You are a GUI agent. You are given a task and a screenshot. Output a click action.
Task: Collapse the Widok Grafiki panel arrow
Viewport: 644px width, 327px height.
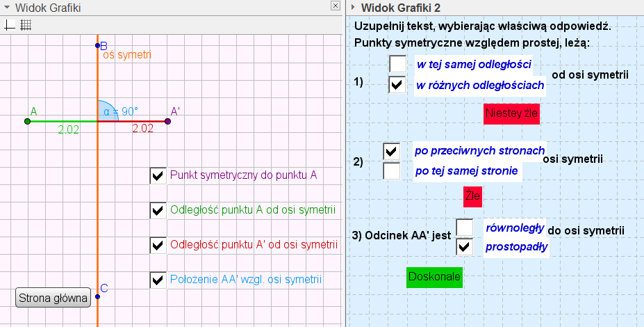click(x=6, y=8)
